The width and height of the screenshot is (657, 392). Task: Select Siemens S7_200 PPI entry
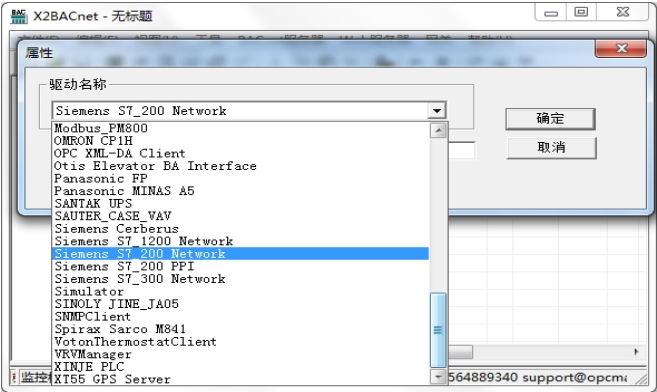[241, 266]
